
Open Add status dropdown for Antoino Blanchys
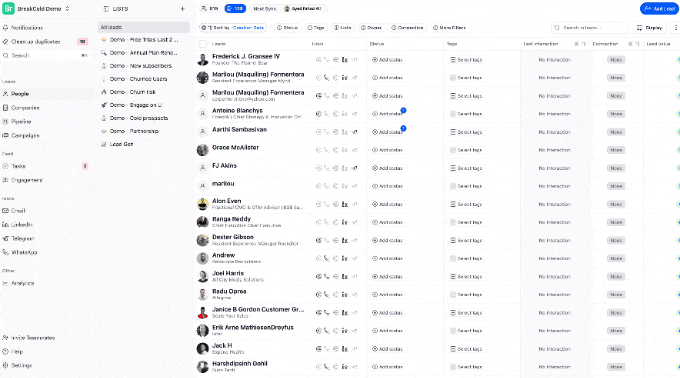point(387,114)
